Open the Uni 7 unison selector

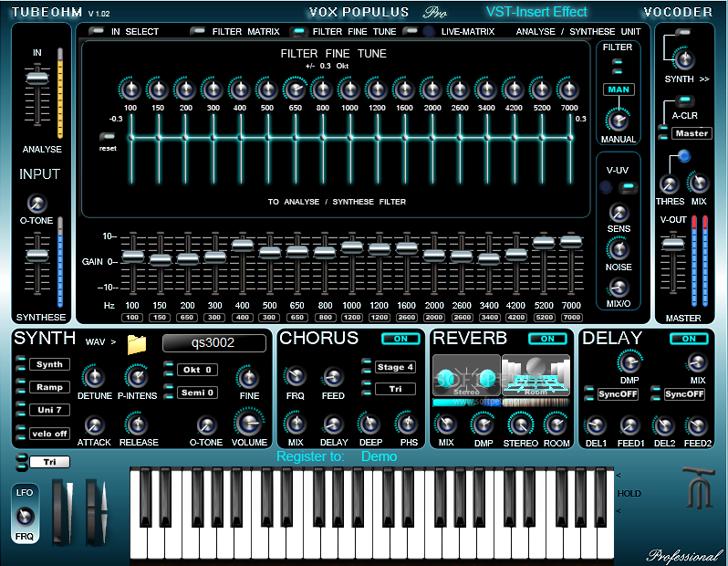point(49,410)
